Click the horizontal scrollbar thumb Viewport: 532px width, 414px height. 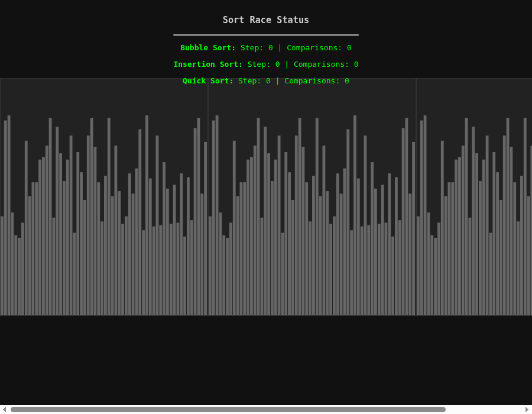(228, 409)
